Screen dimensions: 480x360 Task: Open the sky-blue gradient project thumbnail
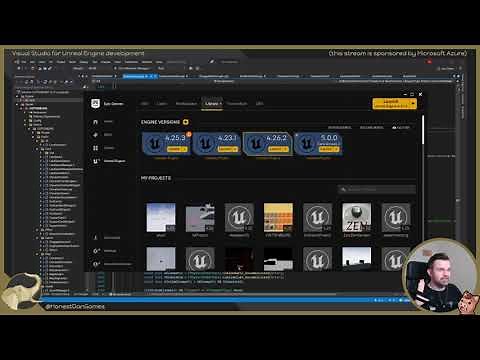pos(161,217)
